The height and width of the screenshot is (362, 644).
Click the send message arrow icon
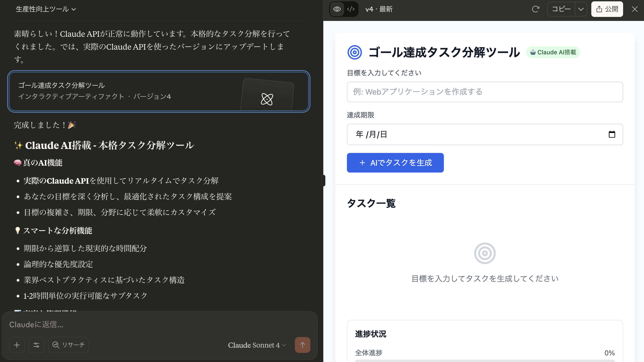tap(302, 345)
